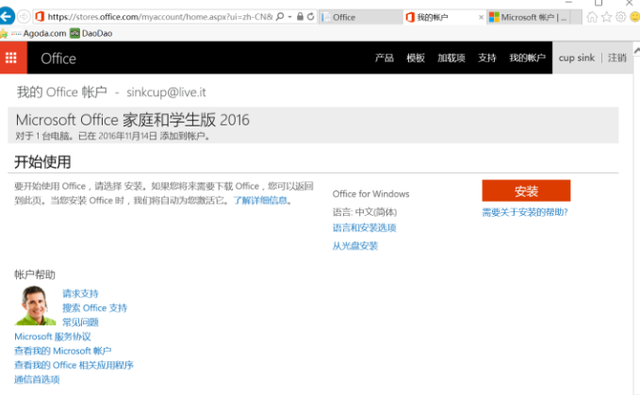Click the 从光盘安装 link
Viewport: 640px width, 395px height.
point(355,246)
